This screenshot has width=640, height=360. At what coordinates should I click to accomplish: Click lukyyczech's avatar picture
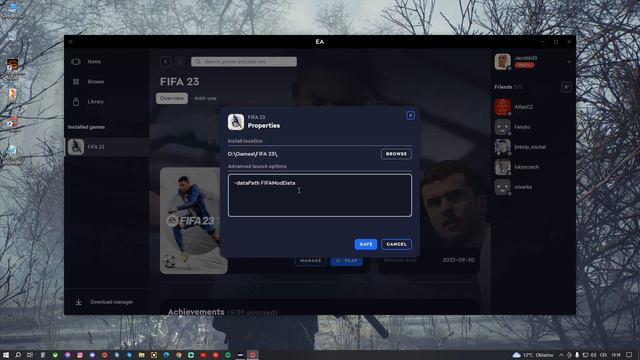point(502,167)
